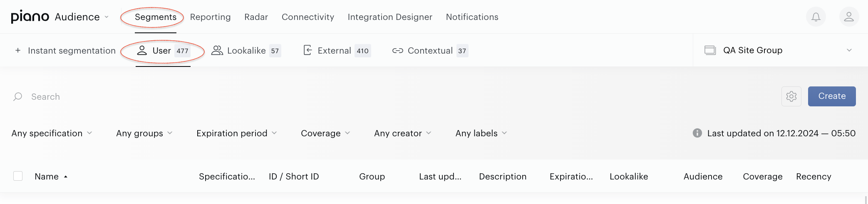Viewport: 868px width, 204px height.
Task: Click the Audience column header
Action: [703, 177]
